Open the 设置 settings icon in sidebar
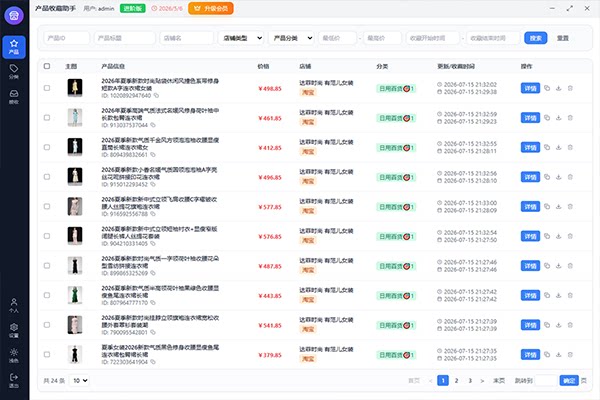 click(14, 330)
